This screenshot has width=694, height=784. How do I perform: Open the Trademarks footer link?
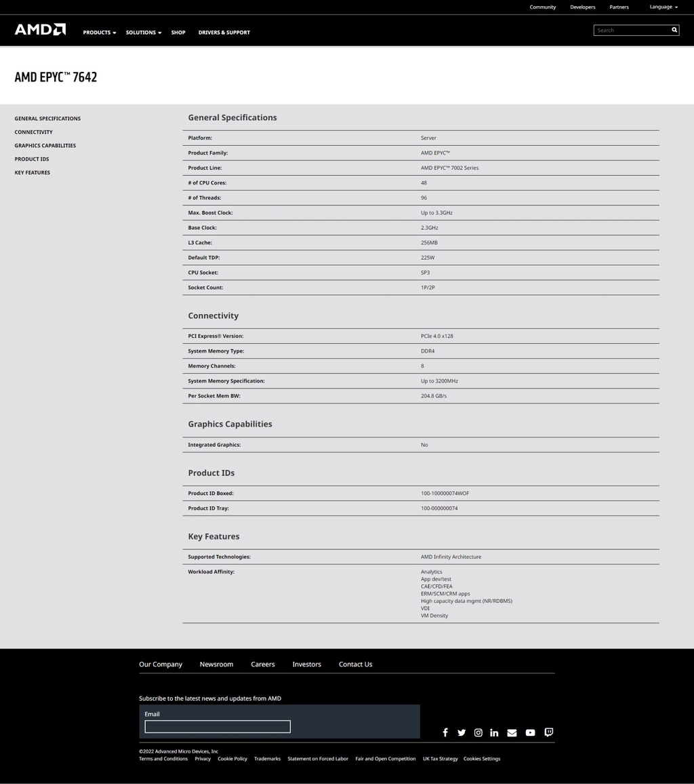coord(267,758)
